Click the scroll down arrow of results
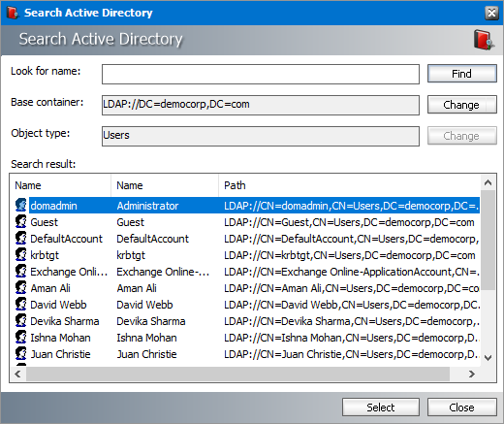The height and width of the screenshot is (424, 504). coord(488,358)
